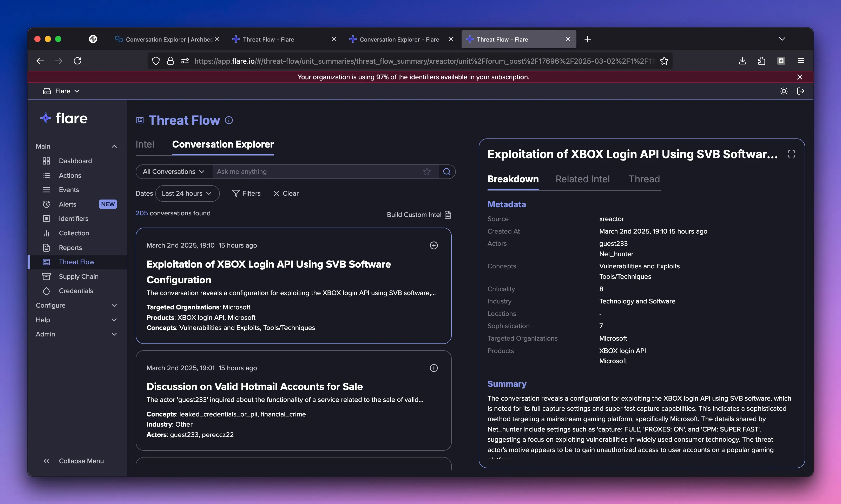Dismiss the subscription identifiers warning banner
Viewport: 841px width, 504px height.
pyautogui.click(x=800, y=77)
